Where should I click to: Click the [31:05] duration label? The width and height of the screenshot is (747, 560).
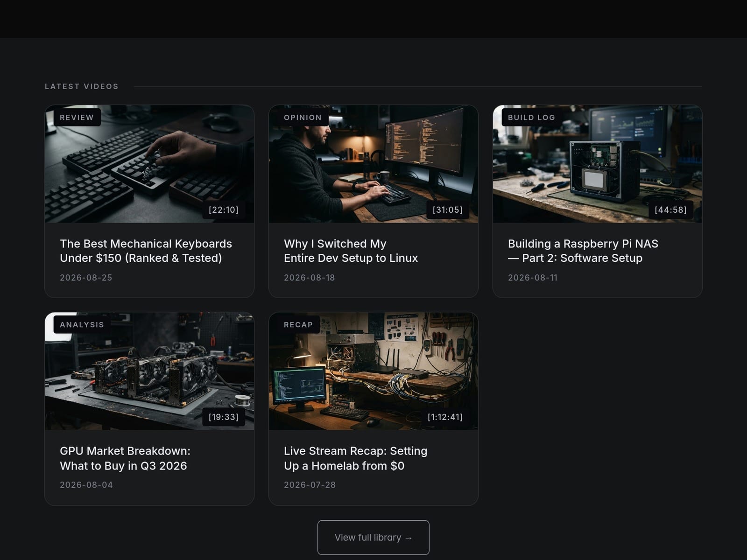point(448,210)
